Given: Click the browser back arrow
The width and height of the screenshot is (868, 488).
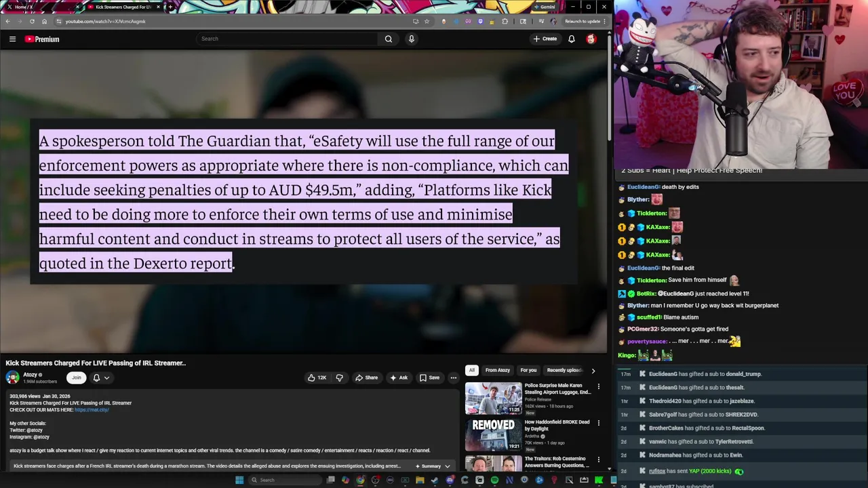Looking at the screenshot, I should (7, 21).
